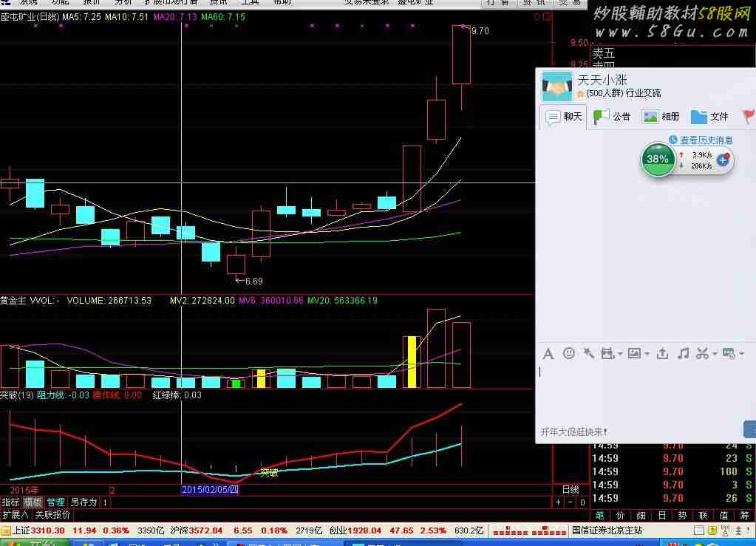Select the 细 tab in quote panel

click(x=641, y=515)
